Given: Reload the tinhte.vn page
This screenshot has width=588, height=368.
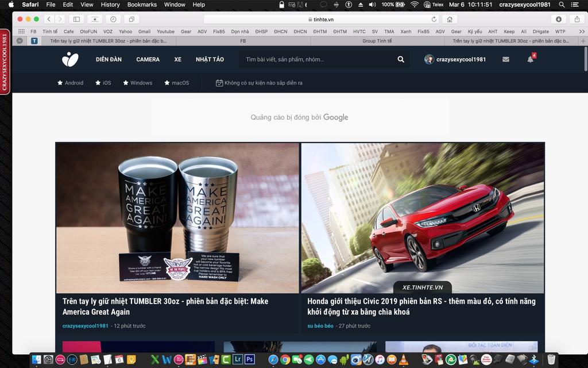Looking at the screenshot, I should coord(434,19).
